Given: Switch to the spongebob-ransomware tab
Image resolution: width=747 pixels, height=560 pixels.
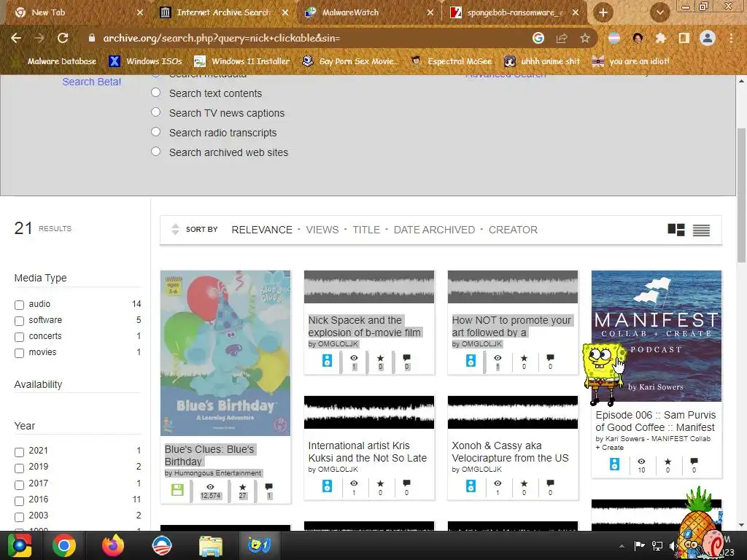Looking at the screenshot, I should click(x=514, y=12).
